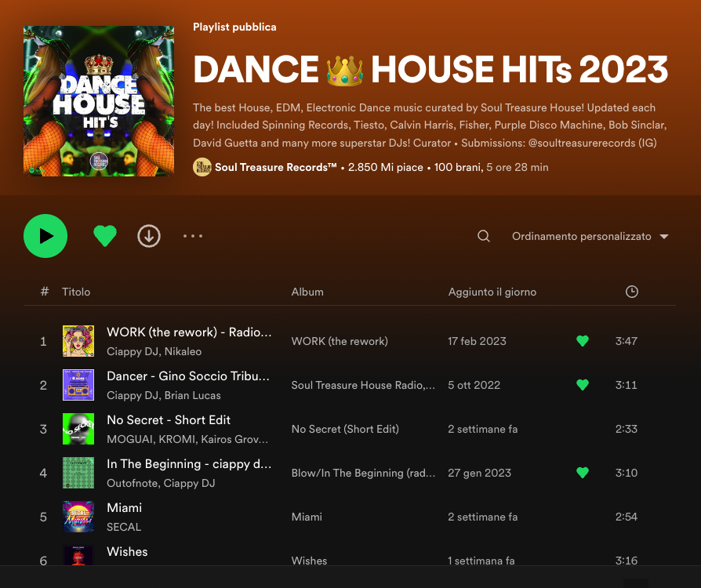Play the DANCE HOUSE HITs playlist
701x588 pixels.
pyautogui.click(x=45, y=236)
